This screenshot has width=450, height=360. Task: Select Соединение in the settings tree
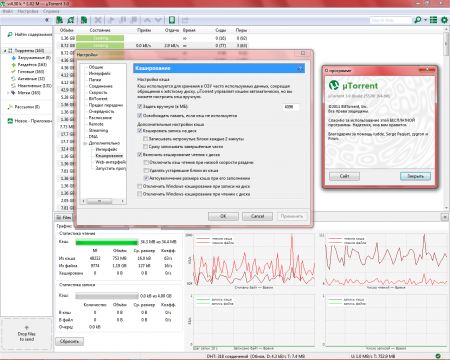click(x=100, y=86)
